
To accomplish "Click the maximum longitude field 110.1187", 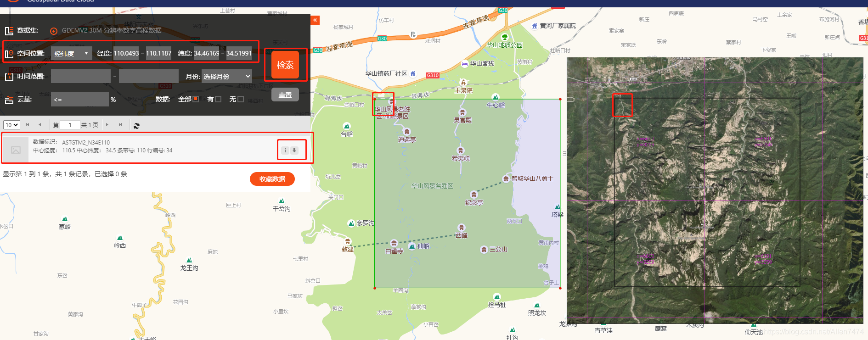I will point(159,54).
